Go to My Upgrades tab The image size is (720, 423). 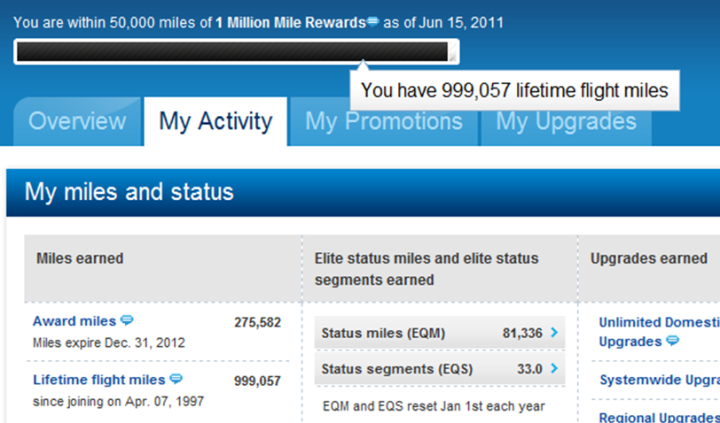566,122
